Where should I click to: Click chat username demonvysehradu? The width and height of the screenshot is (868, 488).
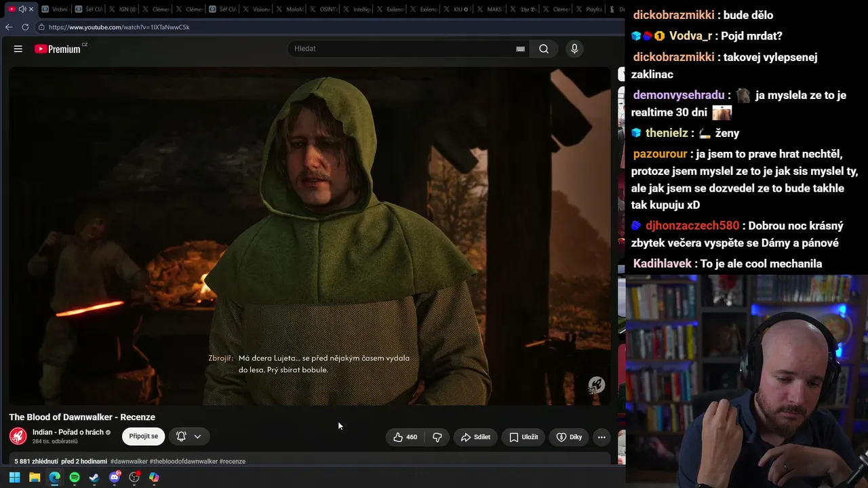tap(678, 96)
